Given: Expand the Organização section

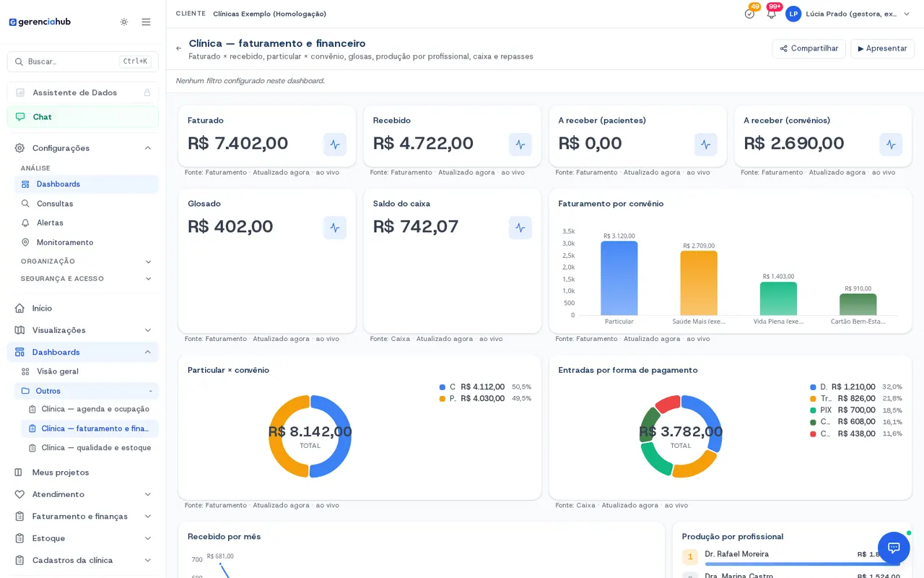Looking at the screenshot, I should 149,262.
